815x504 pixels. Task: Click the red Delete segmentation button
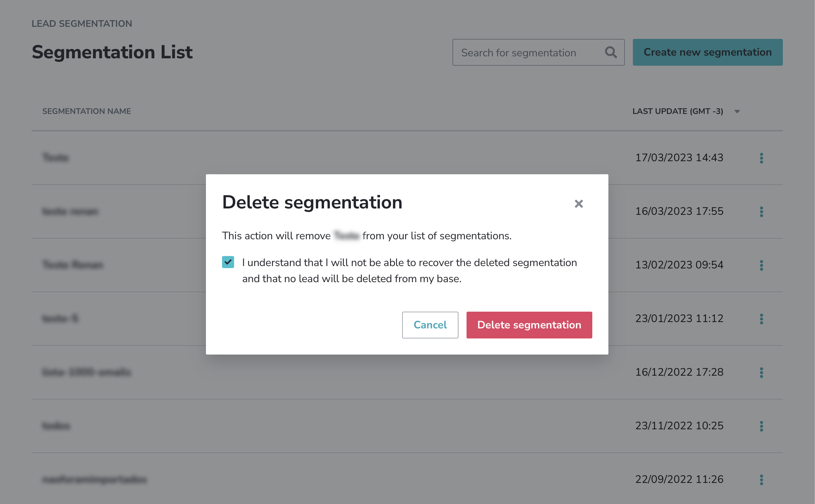pos(529,325)
